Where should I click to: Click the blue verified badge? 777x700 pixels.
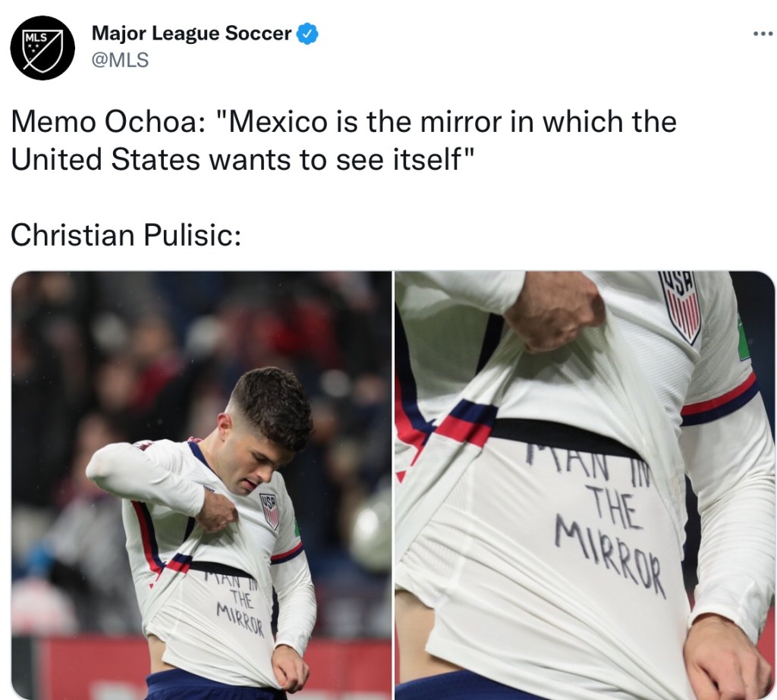tap(307, 33)
